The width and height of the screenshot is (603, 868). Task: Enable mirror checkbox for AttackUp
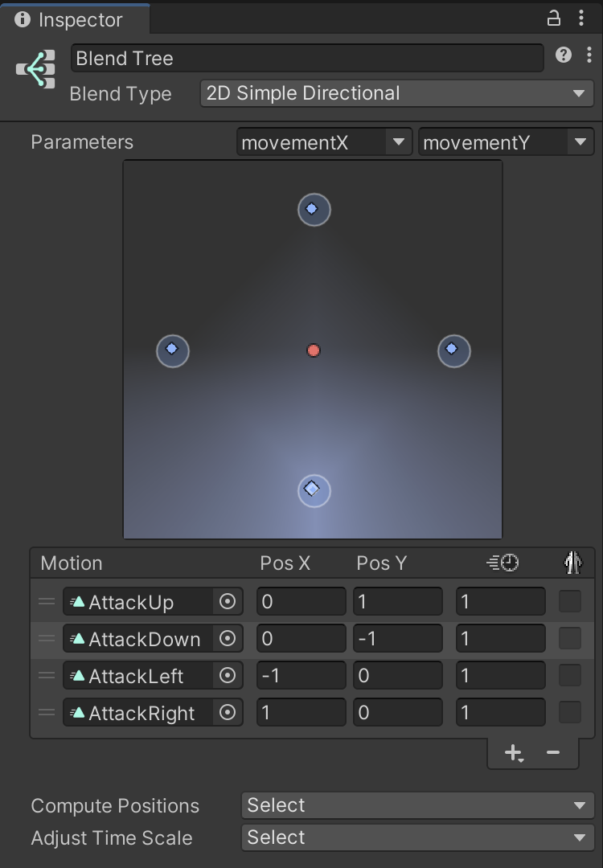(x=570, y=601)
